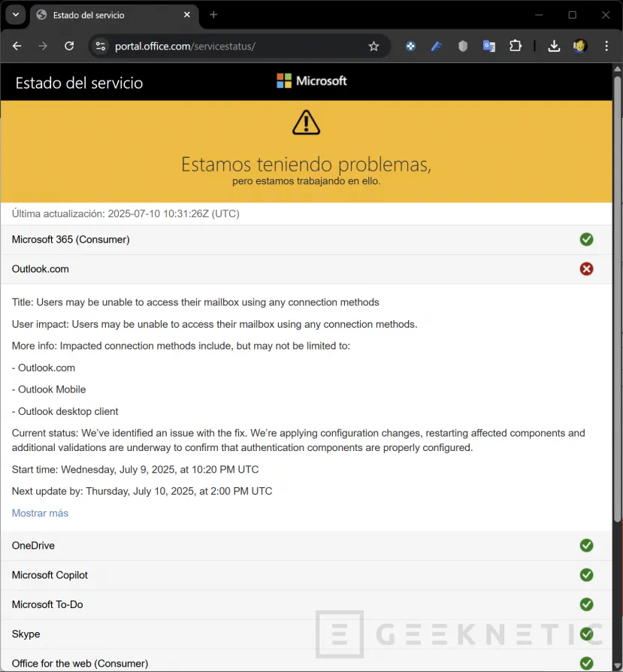Click the portal.office.com address bar
Image resolution: width=623 pixels, height=672 pixels.
point(239,46)
